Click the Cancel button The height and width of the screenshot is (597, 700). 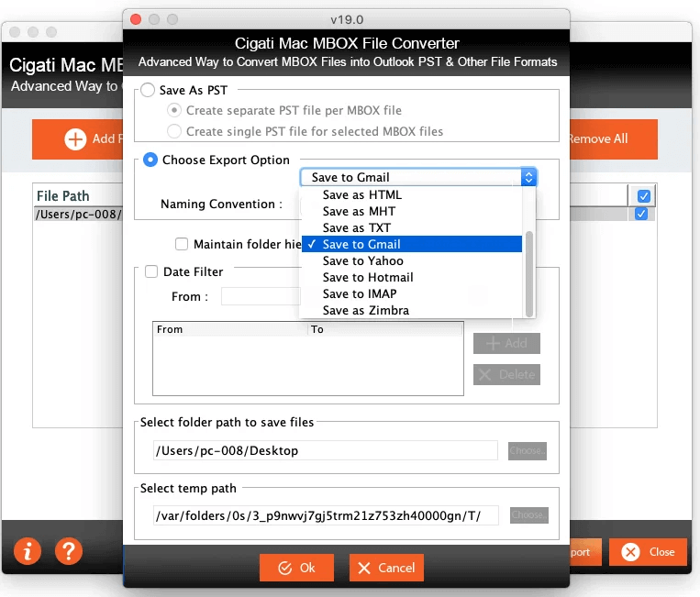point(386,568)
